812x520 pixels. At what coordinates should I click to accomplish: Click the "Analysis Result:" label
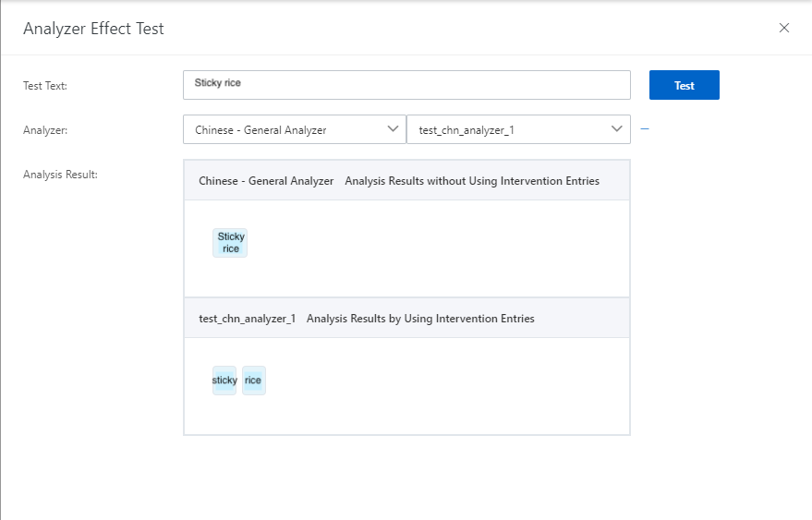60,174
